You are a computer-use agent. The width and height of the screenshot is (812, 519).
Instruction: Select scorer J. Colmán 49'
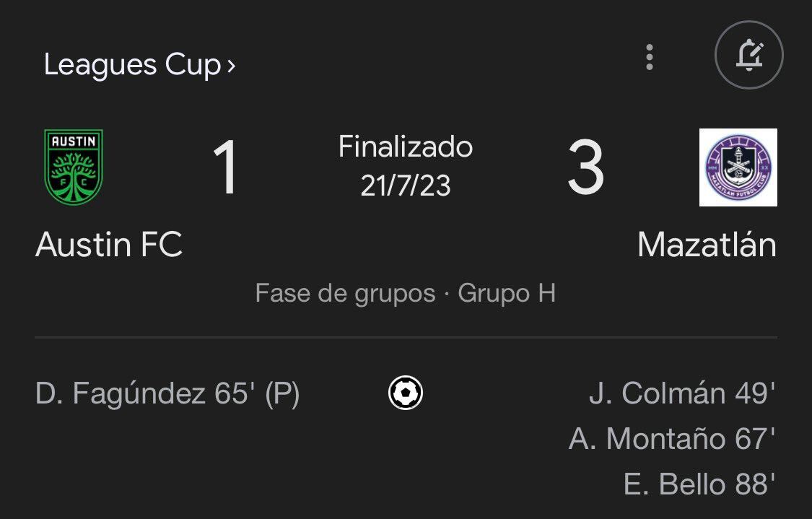pyautogui.click(x=682, y=394)
